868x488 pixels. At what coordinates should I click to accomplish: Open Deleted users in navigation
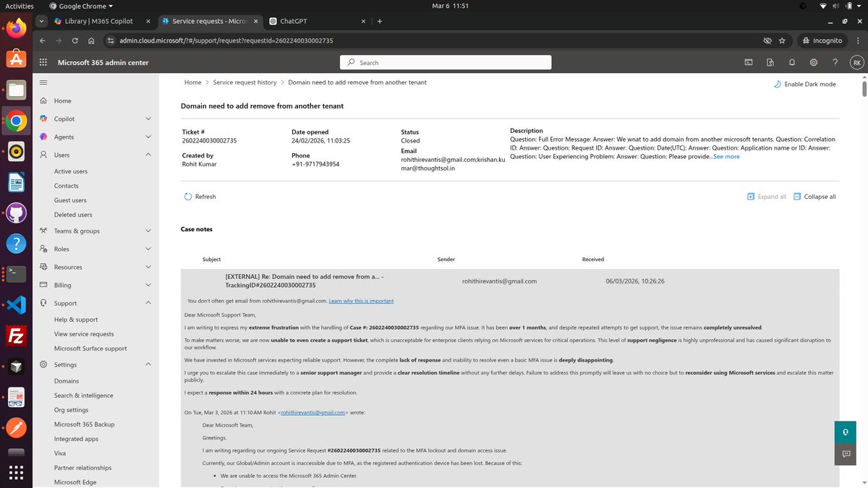(73, 215)
